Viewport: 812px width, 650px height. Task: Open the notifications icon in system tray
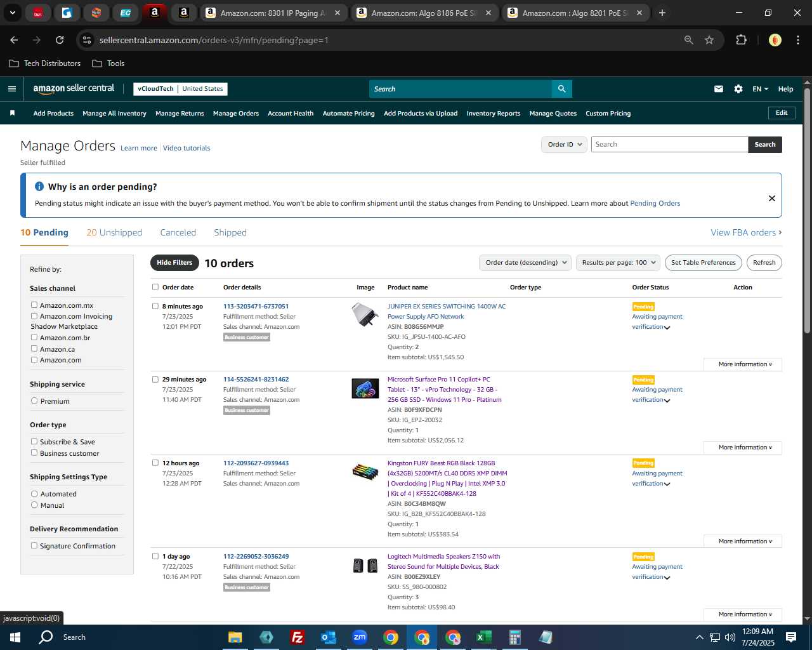point(791,637)
